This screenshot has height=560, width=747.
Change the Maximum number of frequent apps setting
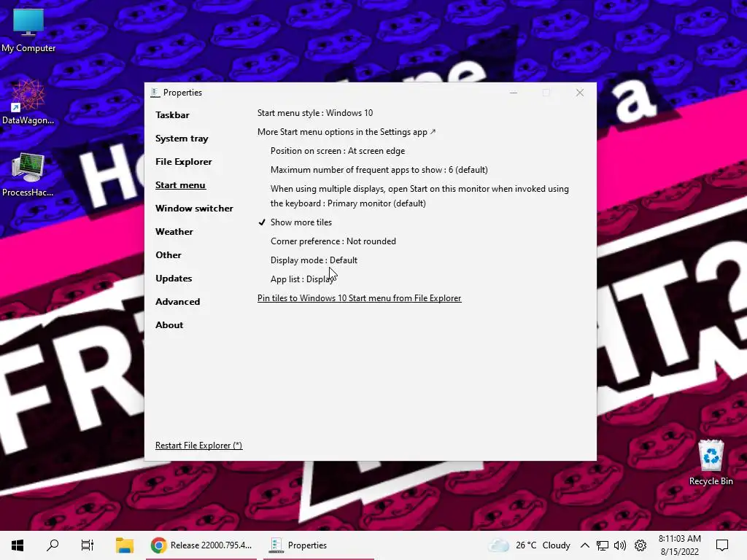[379, 170]
